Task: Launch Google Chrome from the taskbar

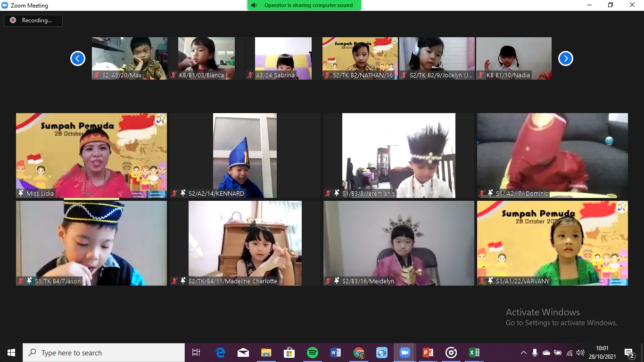Action: coord(359,353)
